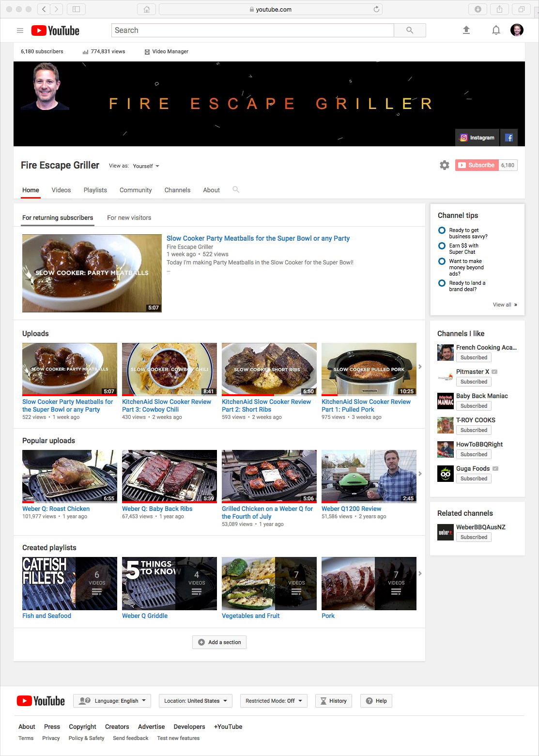The image size is (539, 756).
Task: Click Safari back navigation arrow
Action: [44, 9]
